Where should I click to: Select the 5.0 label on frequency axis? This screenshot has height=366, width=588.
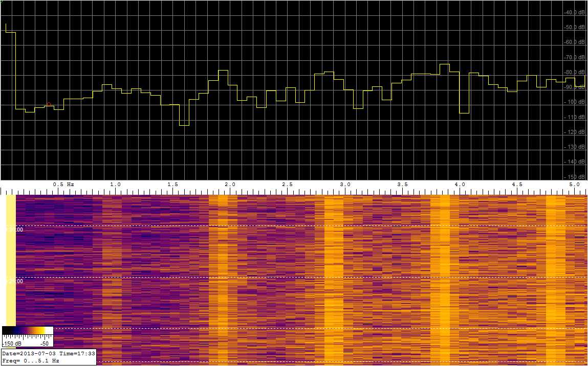(574, 184)
